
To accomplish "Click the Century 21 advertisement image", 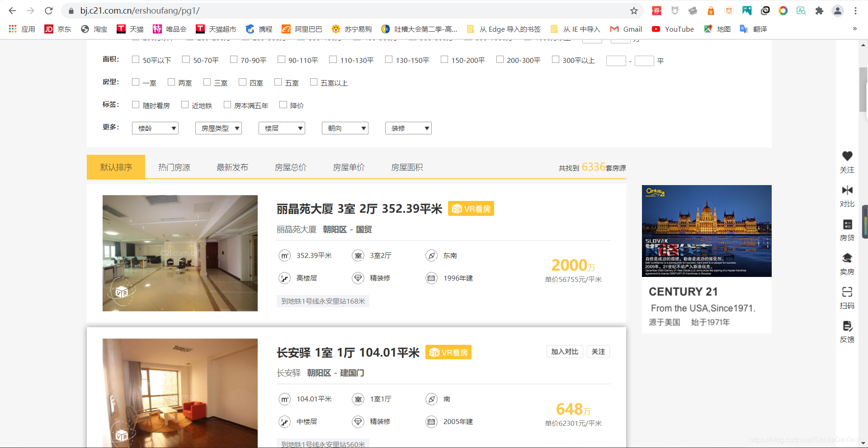I will (707, 231).
